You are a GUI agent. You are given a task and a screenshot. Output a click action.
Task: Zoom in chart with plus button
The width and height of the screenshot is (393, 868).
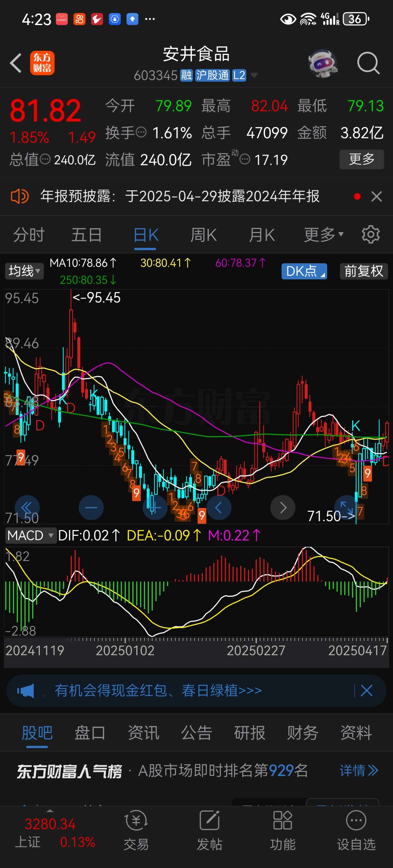click(155, 507)
